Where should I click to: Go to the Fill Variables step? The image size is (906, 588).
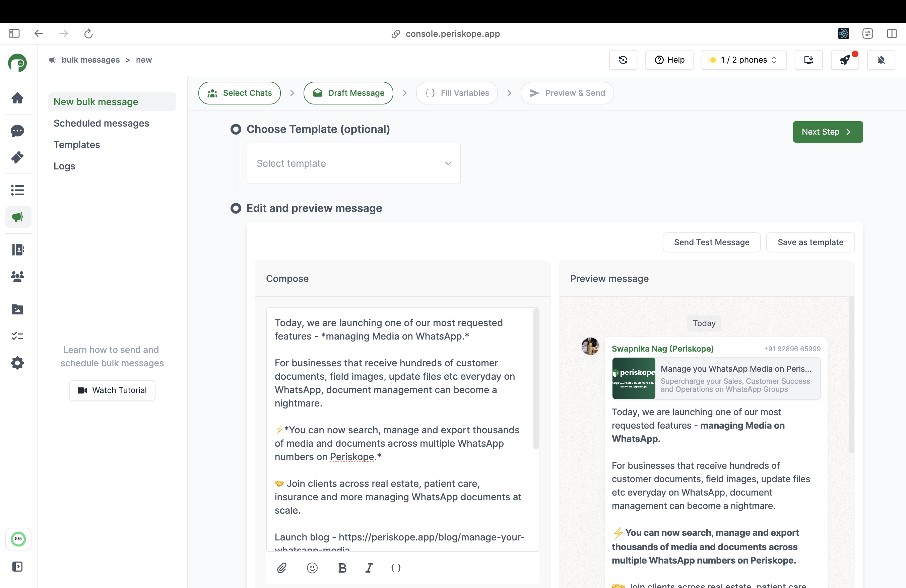(457, 93)
